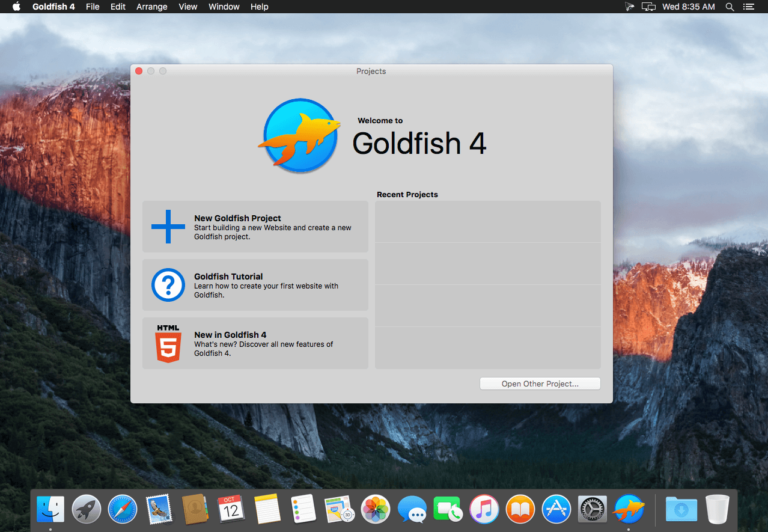Image resolution: width=768 pixels, height=532 pixels.
Task: Open the Edit menu
Action: tap(118, 7)
